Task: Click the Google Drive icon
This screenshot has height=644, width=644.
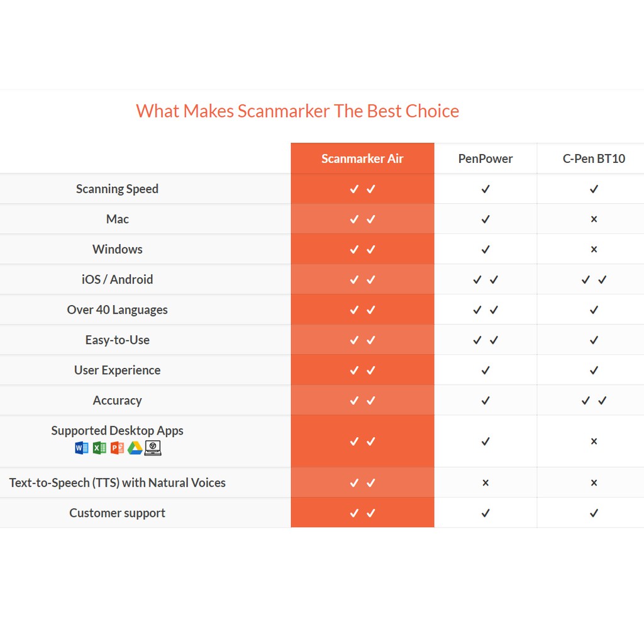Action: [x=135, y=448]
